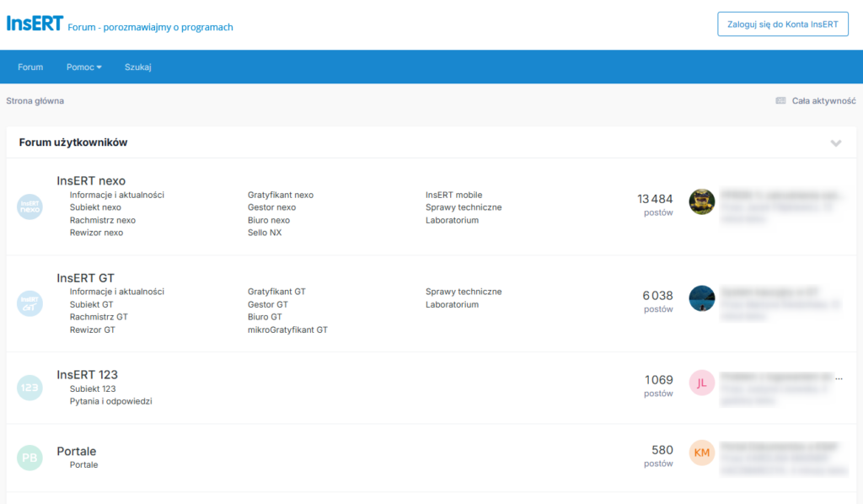Open the Szukaj menu item
Image resolution: width=863 pixels, height=504 pixels.
[x=137, y=67]
